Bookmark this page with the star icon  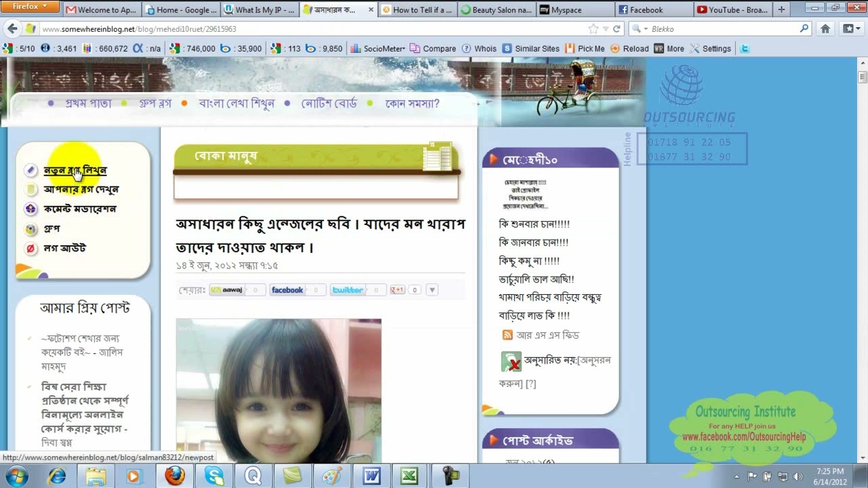tap(593, 29)
